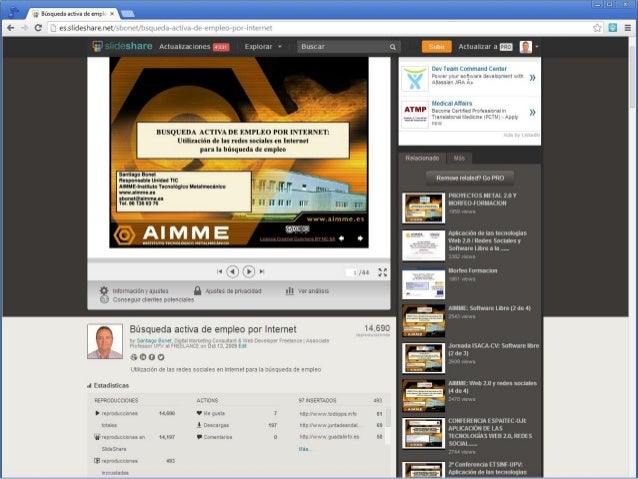Open Ajustes de privacidad lock
The width and height of the screenshot is (638, 479).
point(197,291)
